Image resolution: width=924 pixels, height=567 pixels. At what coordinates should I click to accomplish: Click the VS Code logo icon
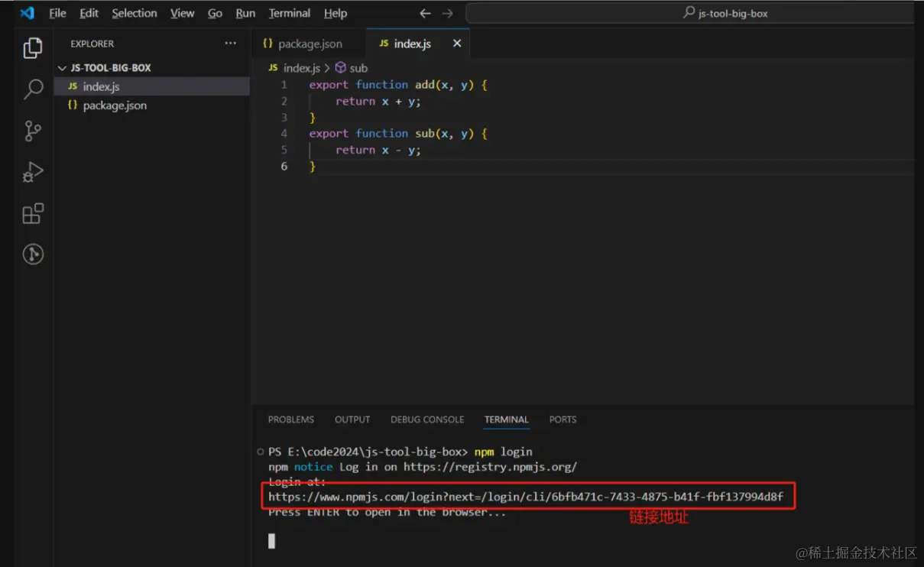click(27, 13)
